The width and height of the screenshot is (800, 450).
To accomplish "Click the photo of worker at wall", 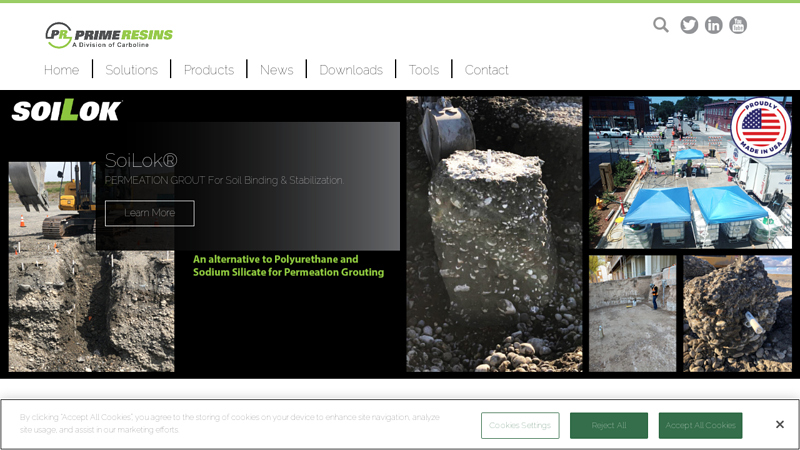I will click(x=633, y=313).
